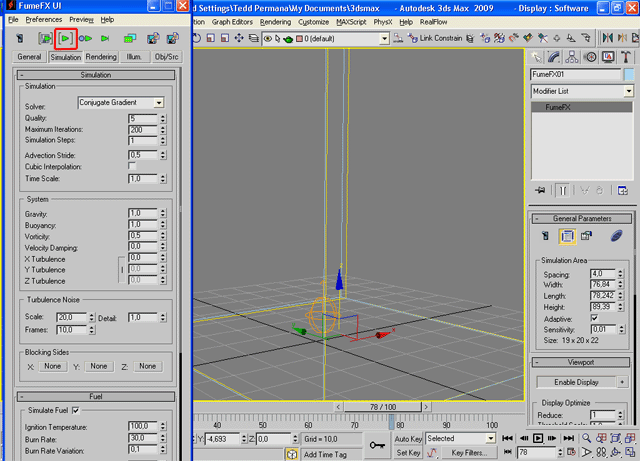Image resolution: width=640 pixels, height=461 pixels.
Task: Select the FumeFX entry in modifier stack
Action: [582, 107]
